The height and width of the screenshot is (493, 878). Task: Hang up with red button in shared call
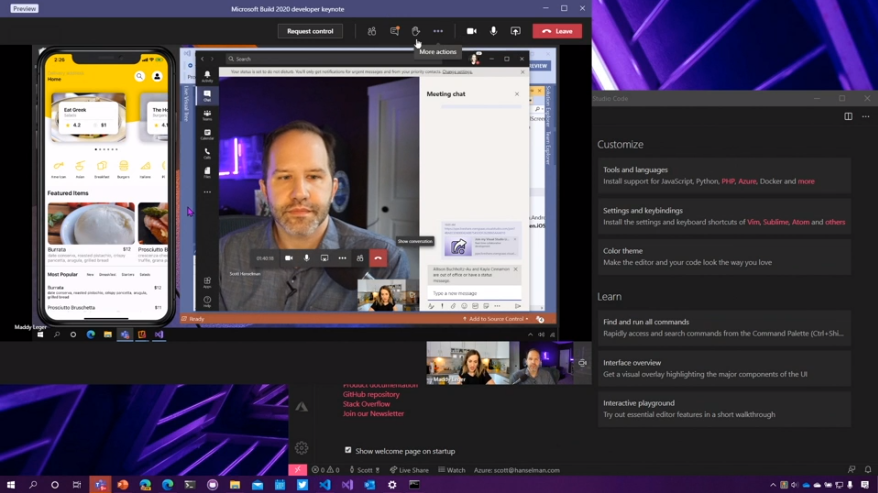378,258
